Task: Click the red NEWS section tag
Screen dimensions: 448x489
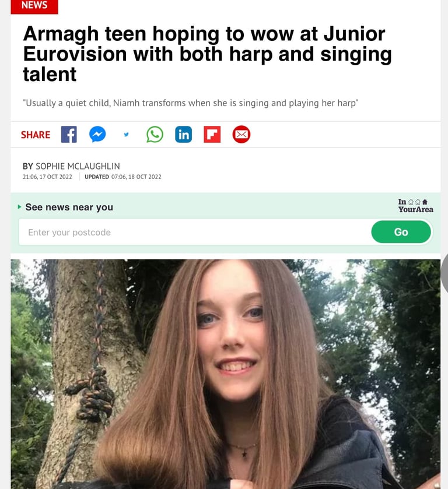Action: tap(34, 6)
